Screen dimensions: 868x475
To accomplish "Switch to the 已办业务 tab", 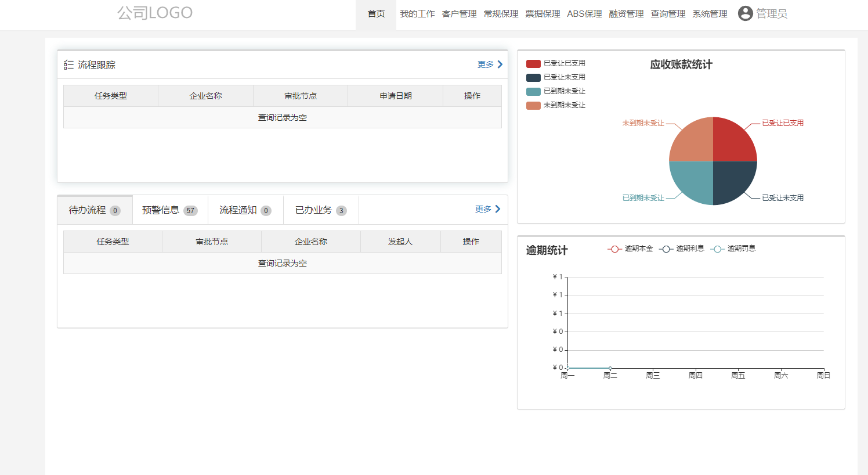I will (x=321, y=210).
